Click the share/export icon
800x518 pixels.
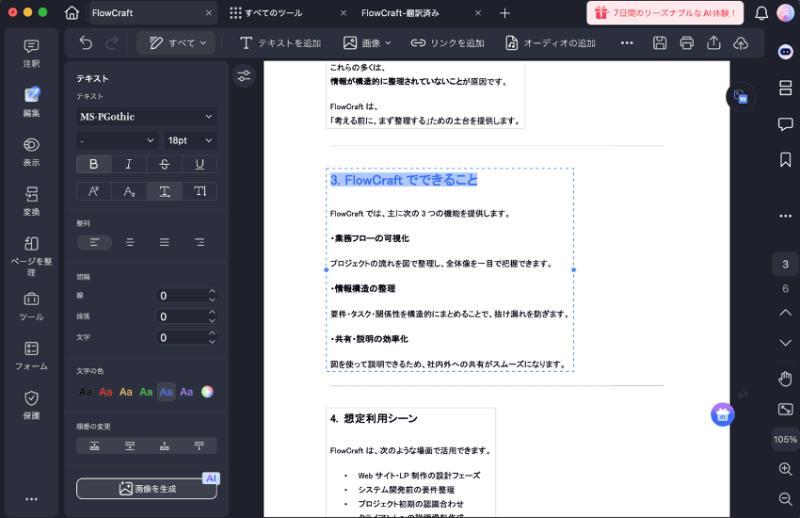(714, 43)
